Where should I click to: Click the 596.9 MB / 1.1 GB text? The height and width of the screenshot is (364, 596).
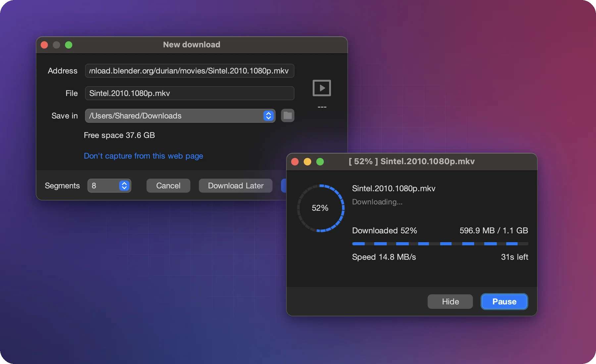click(x=494, y=231)
